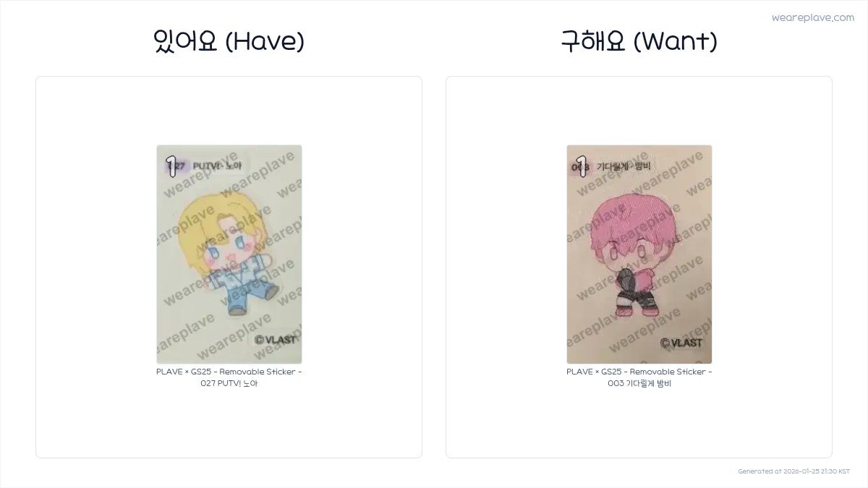Click the Bamby 기다릴게 sticker image

click(639, 254)
